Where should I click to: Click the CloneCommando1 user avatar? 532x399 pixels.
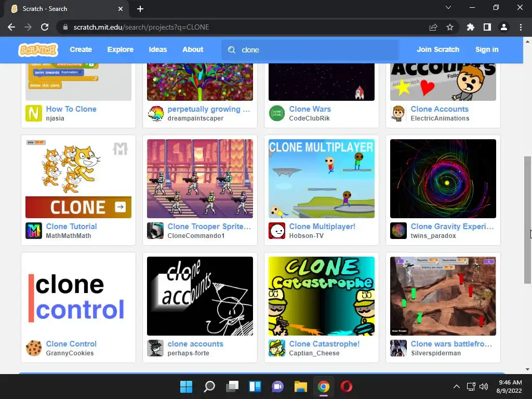[x=155, y=231]
